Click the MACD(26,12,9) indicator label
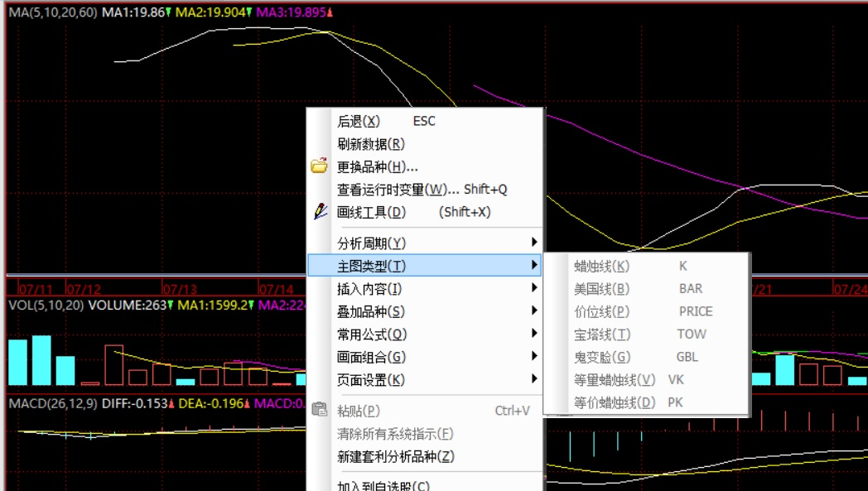 tap(53, 403)
